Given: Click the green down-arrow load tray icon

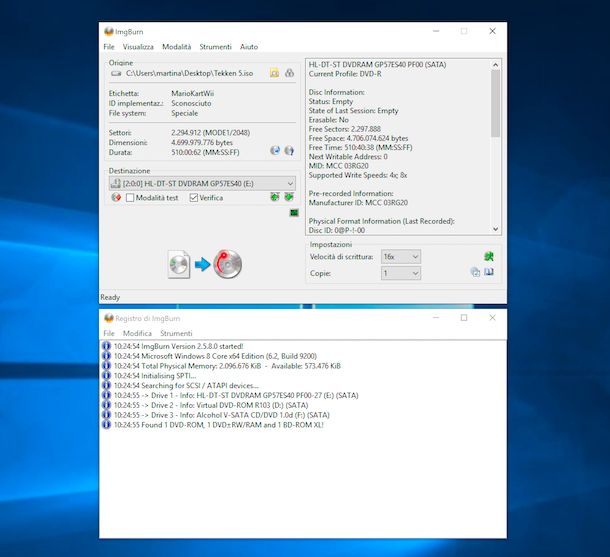Looking at the screenshot, I should tap(289, 197).
